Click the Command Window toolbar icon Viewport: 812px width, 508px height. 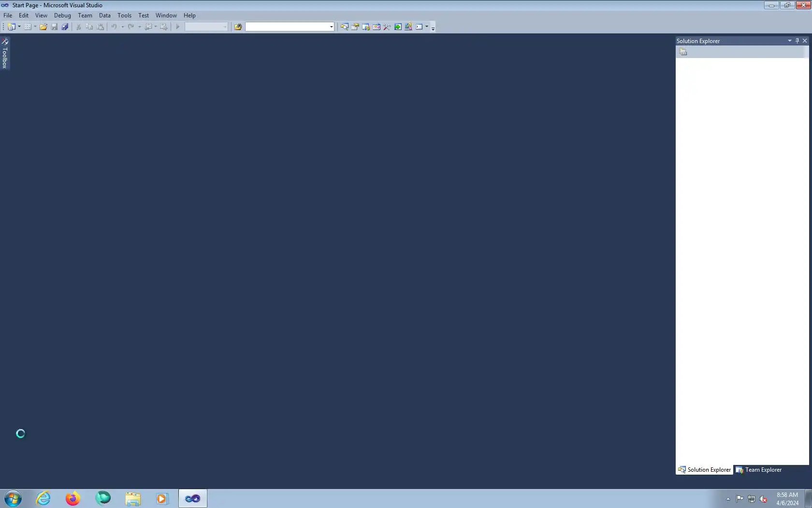419,27
